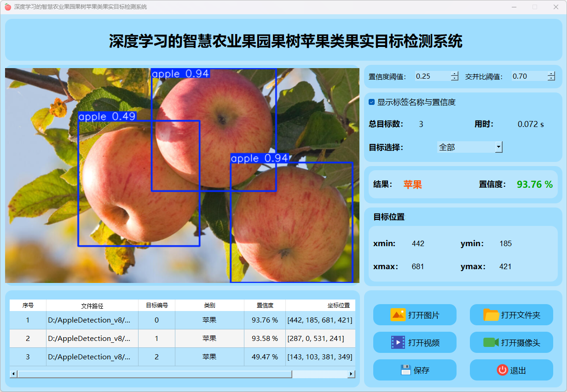Image resolution: width=567 pixels, height=392 pixels.
Task: Click the xmax value 681
Action: point(418,266)
